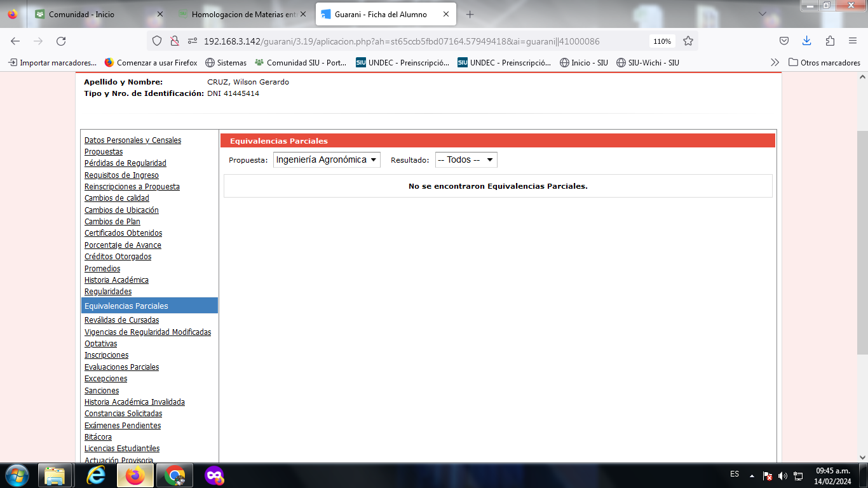Bookmark this page with the star icon
This screenshot has width=868, height=488.
688,41
